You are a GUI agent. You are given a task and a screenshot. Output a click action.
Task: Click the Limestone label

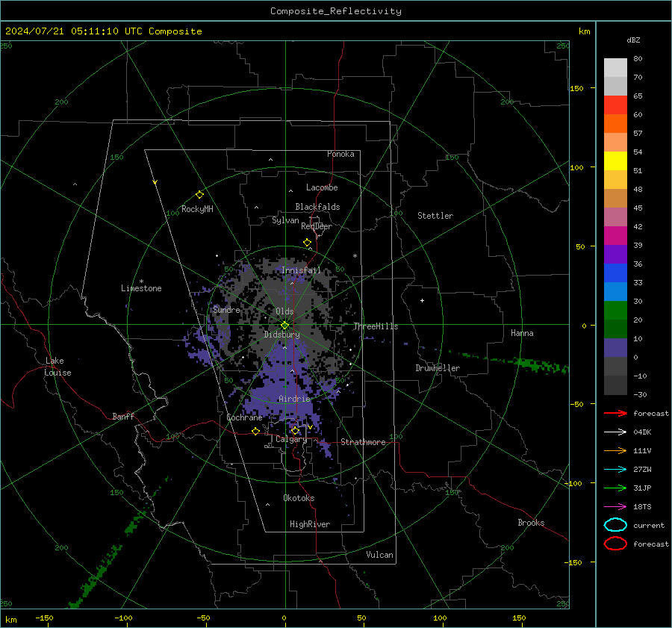[x=141, y=288]
